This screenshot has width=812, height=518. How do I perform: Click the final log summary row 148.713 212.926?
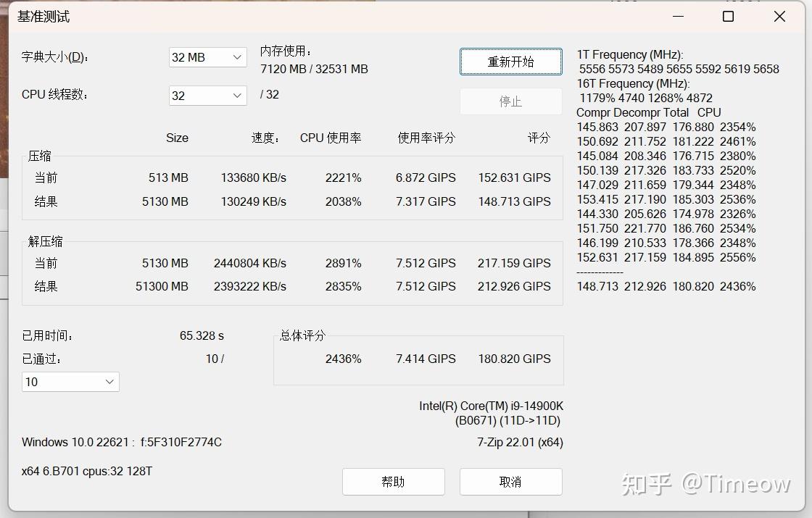coord(666,286)
